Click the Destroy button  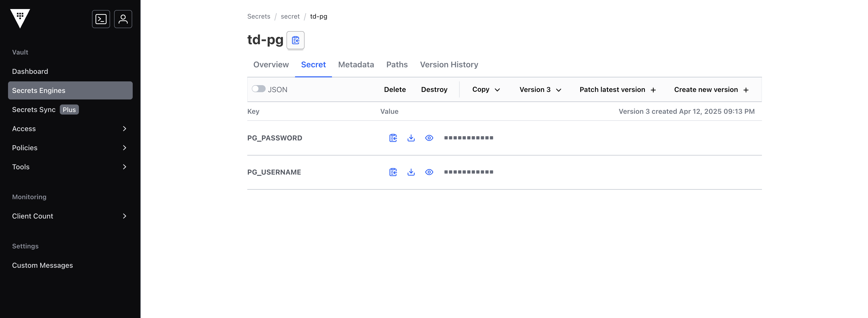click(x=434, y=90)
